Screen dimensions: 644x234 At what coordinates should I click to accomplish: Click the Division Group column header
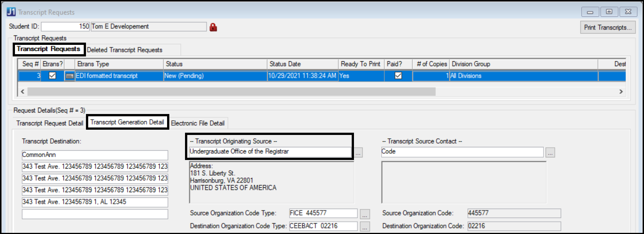coord(523,64)
